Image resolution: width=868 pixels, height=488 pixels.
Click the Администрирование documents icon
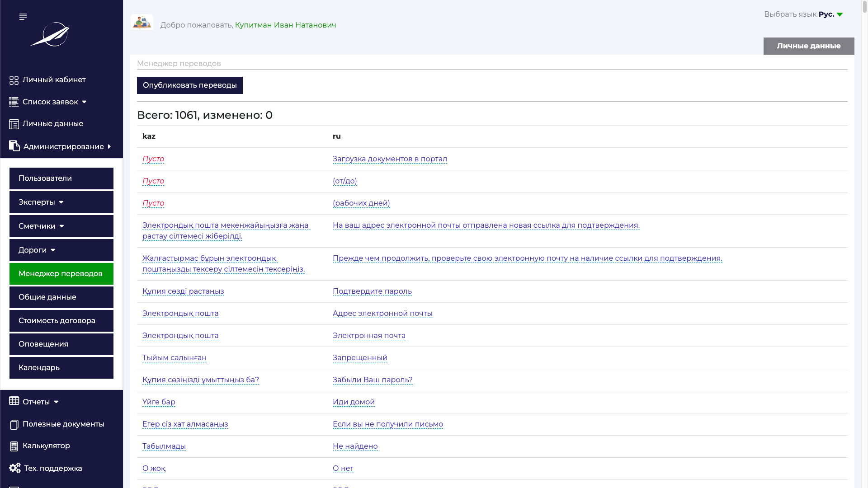pyautogui.click(x=14, y=146)
